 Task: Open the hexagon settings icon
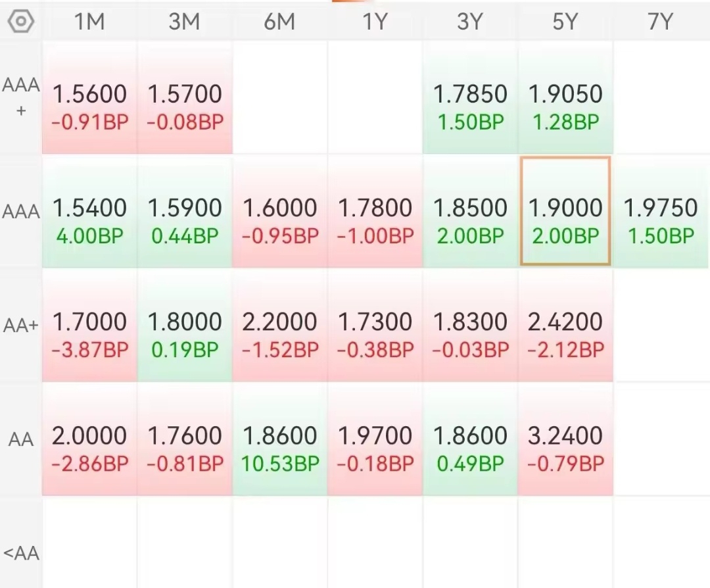point(21,21)
